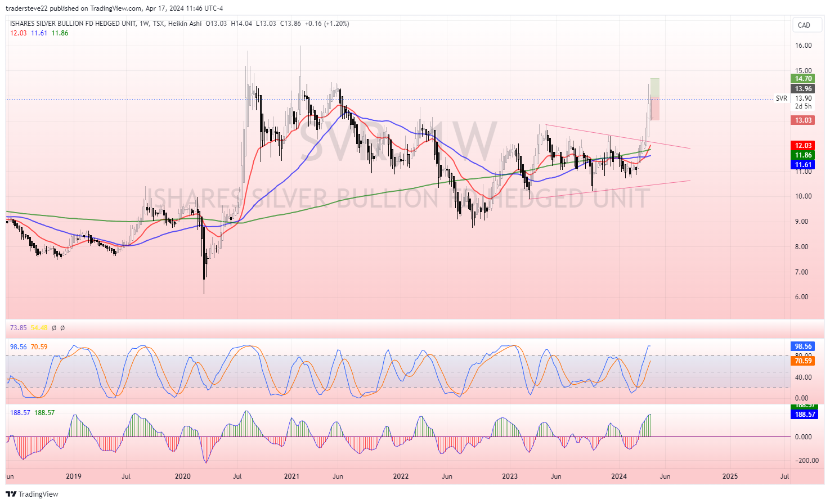Click the 16.00 price axis label
Viewport: 830px width, 504px height.
803,46
